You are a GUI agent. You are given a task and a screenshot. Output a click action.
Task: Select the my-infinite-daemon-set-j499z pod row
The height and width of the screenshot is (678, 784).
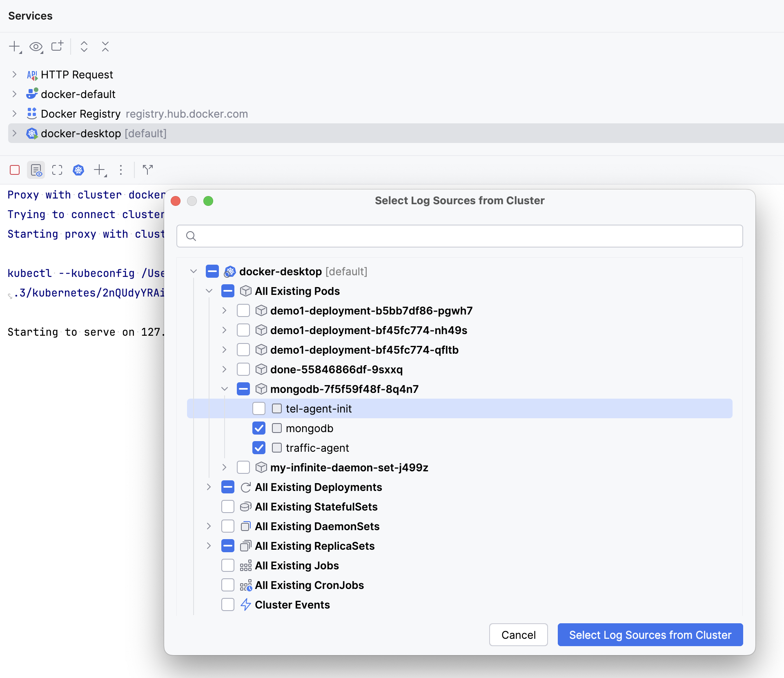349,467
